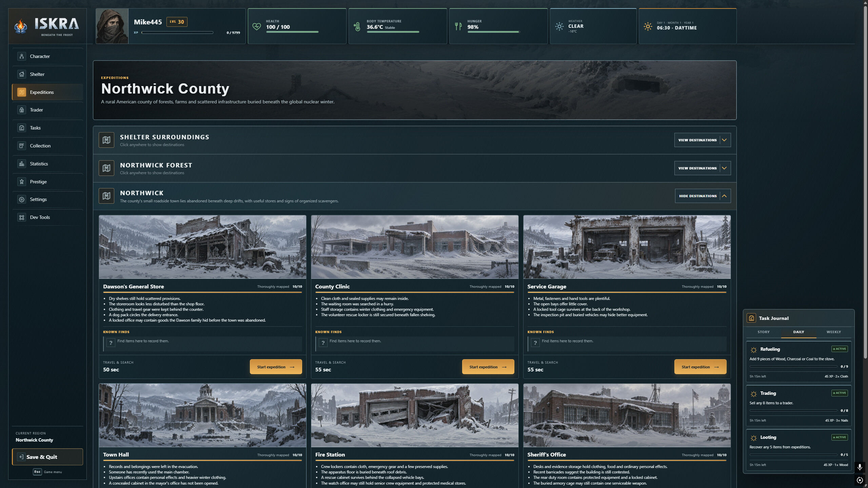Click the Northwick Forest map icon
This screenshot has width=868, height=488.
[106, 168]
